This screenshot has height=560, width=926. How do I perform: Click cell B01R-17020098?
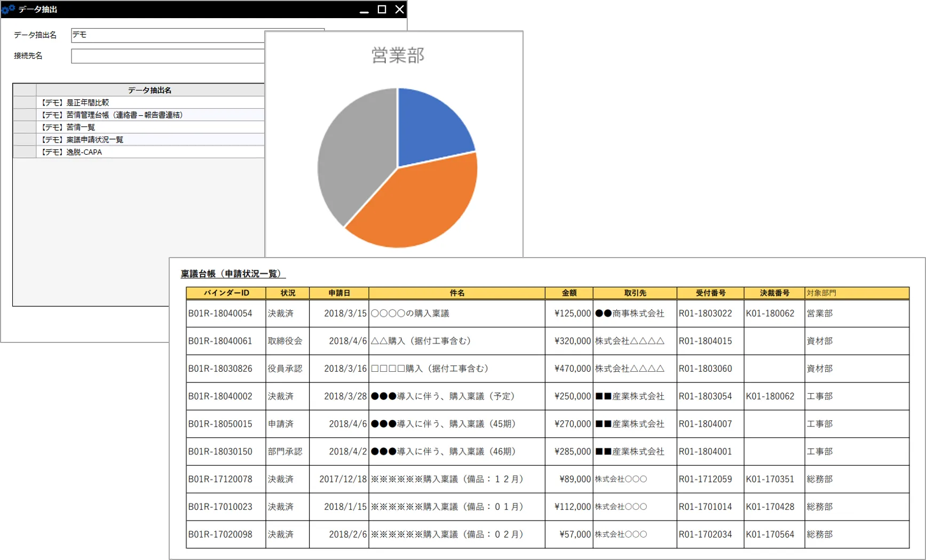pyautogui.click(x=226, y=534)
